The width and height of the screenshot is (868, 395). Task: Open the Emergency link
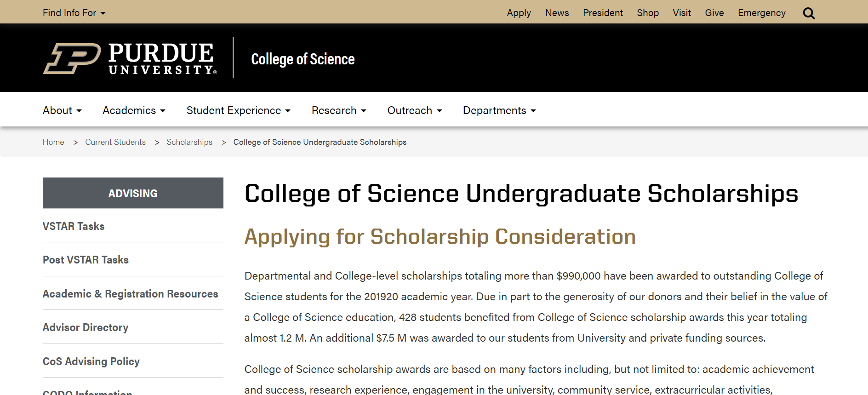tap(761, 13)
